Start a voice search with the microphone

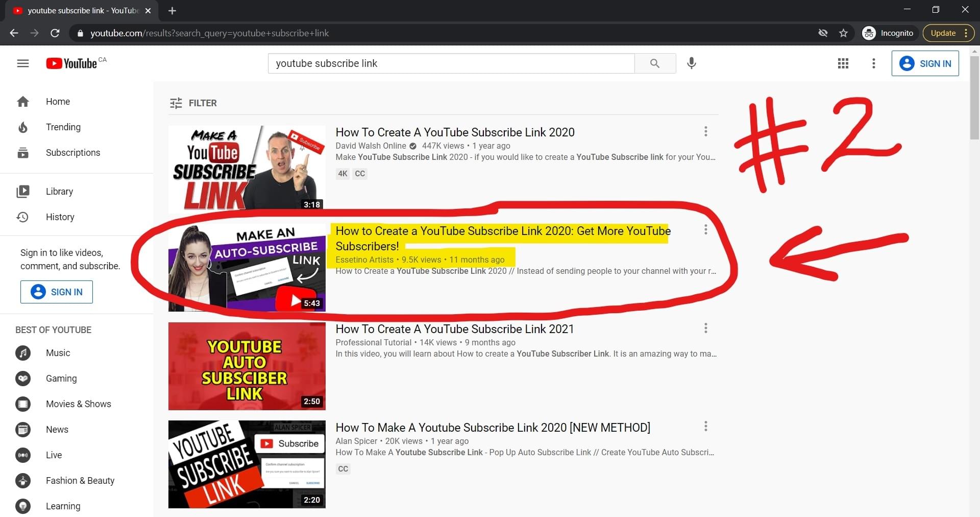click(x=692, y=63)
